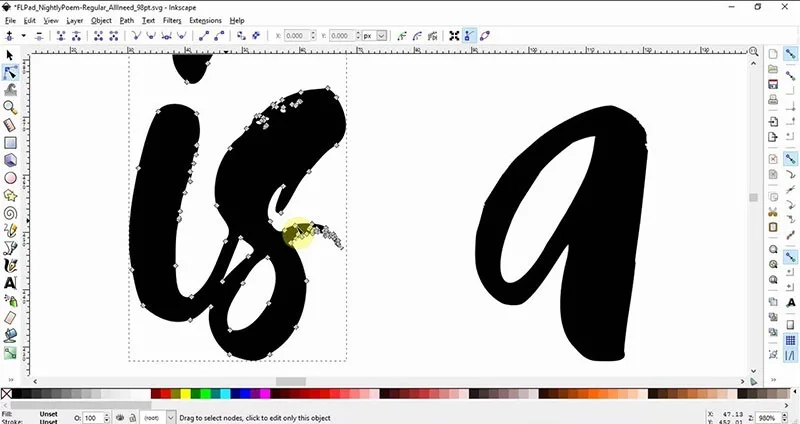Click Save document icon in commands bar
800x424 pixels.
click(x=773, y=84)
